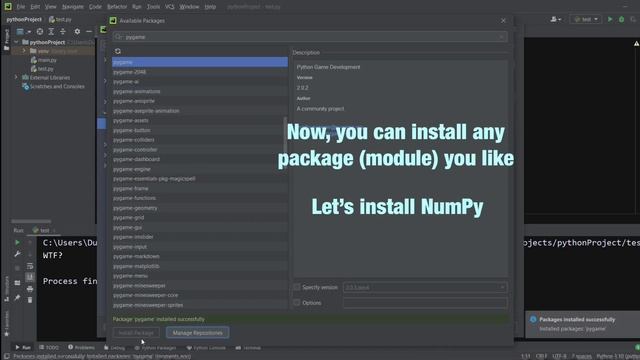
Task: Close the Available Packages dialog
Action: 503,20
